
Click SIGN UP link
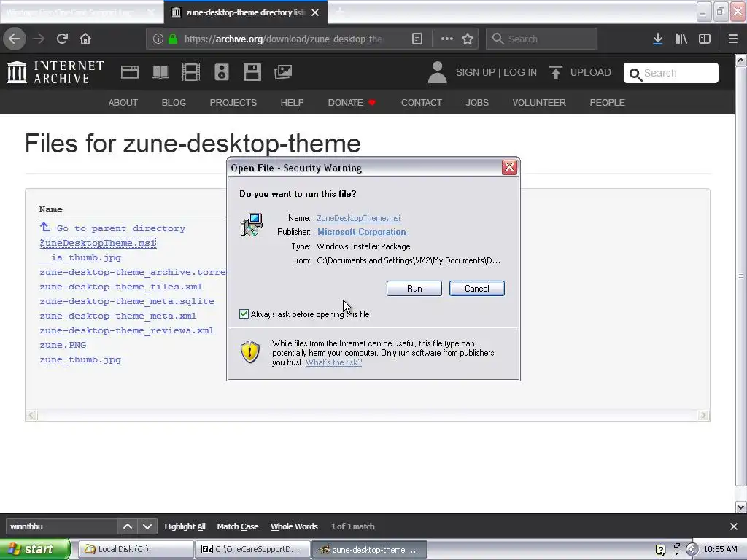pyautogui.click(x=475, y=72)
